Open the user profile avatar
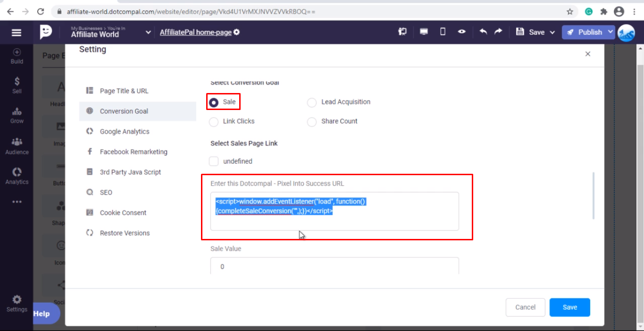This screenshot has height=331, width=644. (x=626, y=33)
